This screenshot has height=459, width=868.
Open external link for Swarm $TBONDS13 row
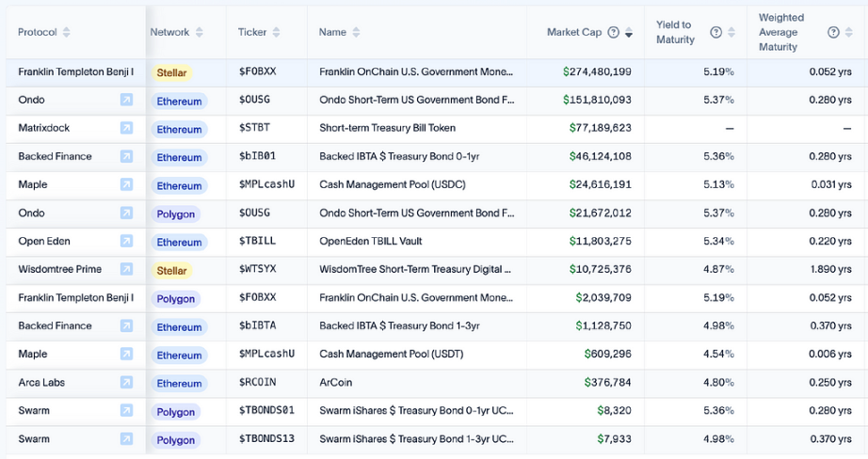(x=127, y=439)
